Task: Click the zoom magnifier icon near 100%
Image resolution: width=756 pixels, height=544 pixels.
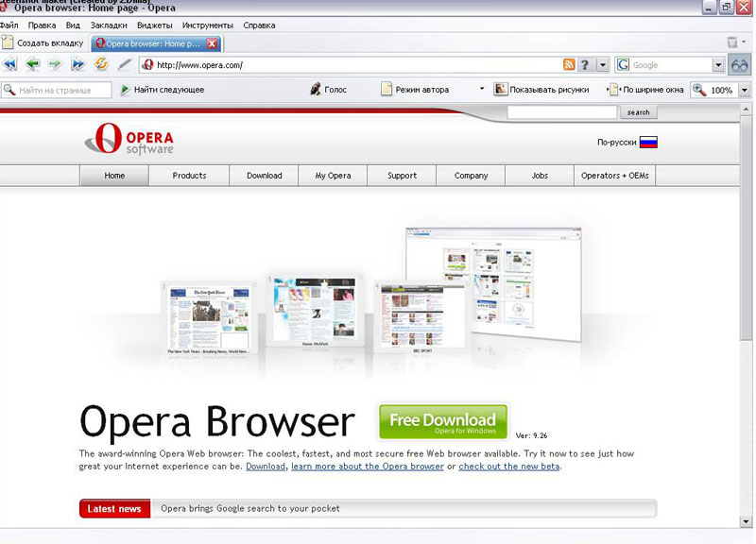Action: coord(699,90)
